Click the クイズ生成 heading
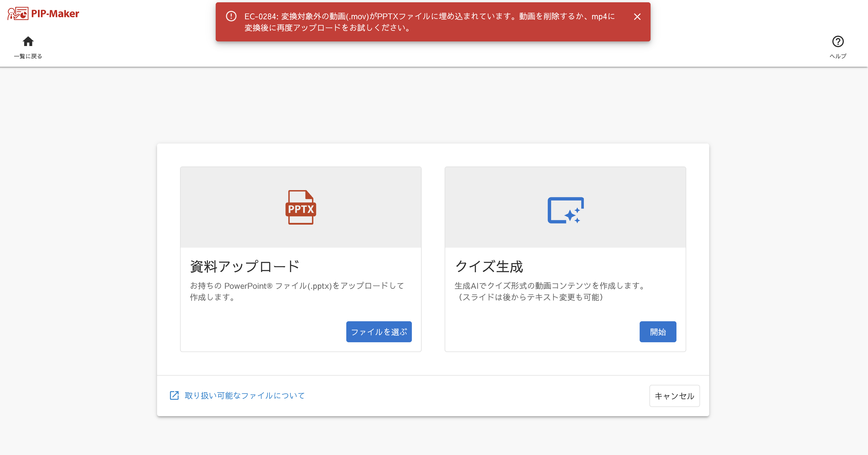The width and height of the screenshot is (868, 455). click(489, 266)
